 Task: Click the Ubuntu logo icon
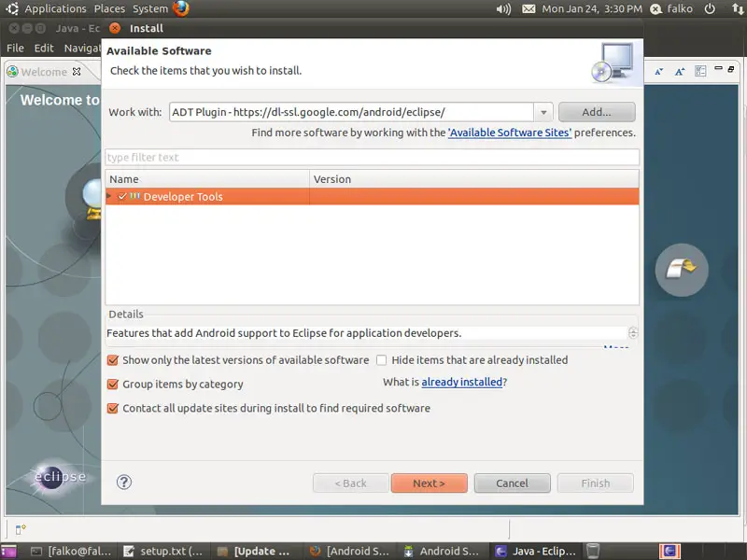(12, 8)
